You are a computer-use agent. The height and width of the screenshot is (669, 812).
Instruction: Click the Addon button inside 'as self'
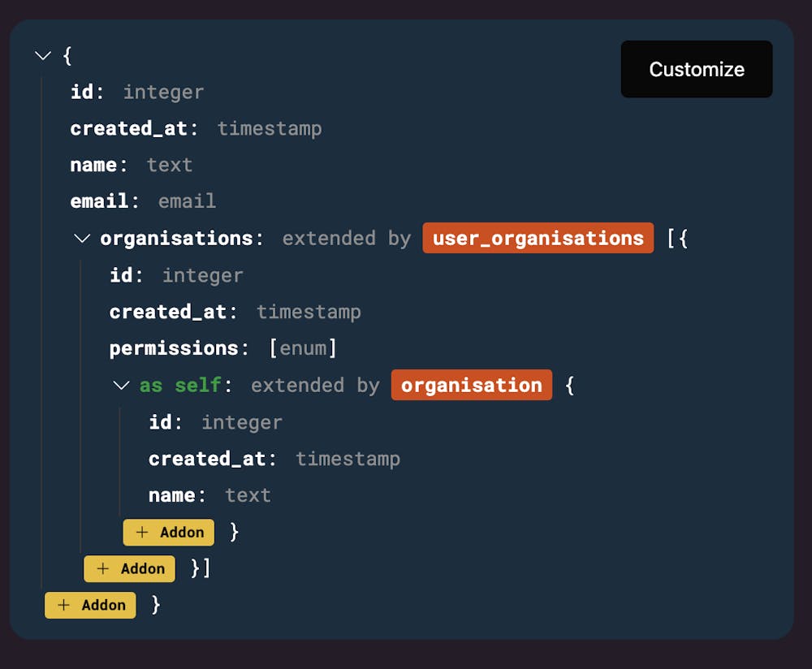pyautogui.click(x=169, y=532)
